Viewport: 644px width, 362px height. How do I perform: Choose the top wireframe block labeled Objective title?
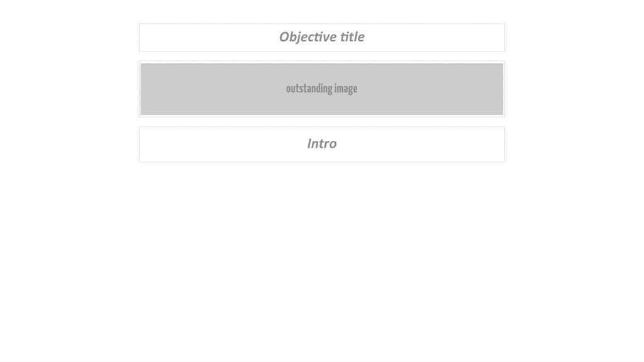[321, 37]
